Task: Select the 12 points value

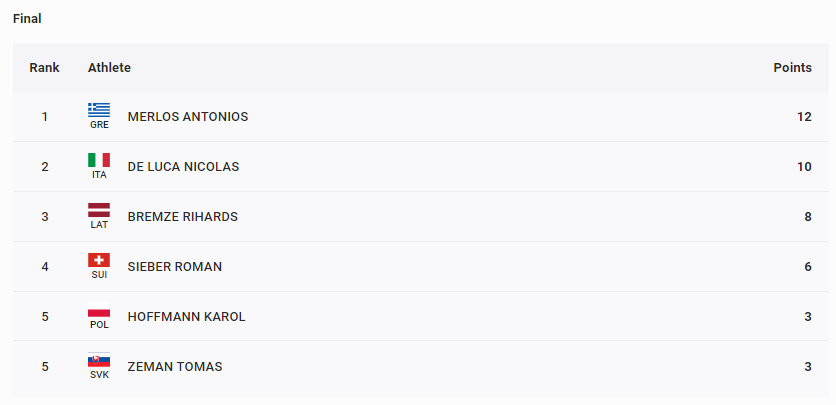Action: [x=805, y=117]
